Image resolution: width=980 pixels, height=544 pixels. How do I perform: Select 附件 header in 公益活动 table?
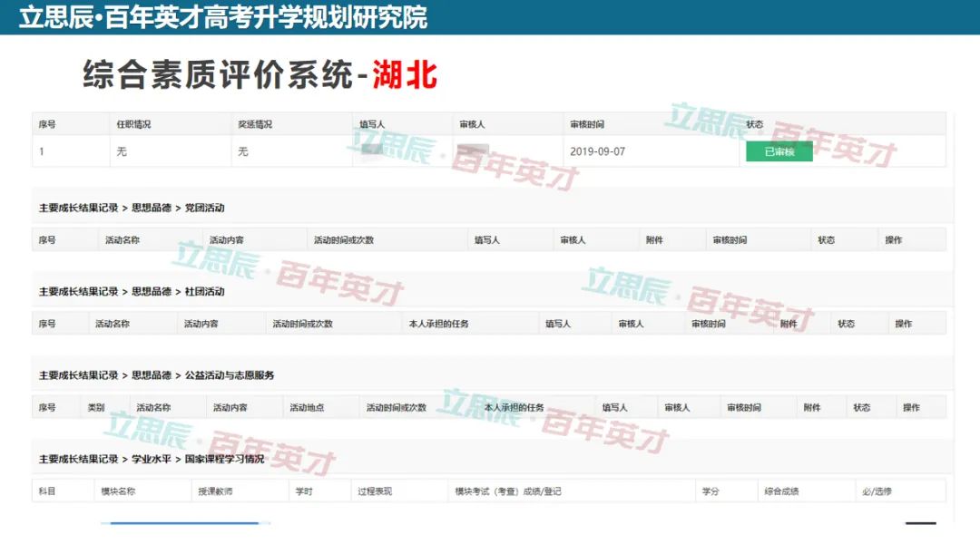[x=812, y=407]
